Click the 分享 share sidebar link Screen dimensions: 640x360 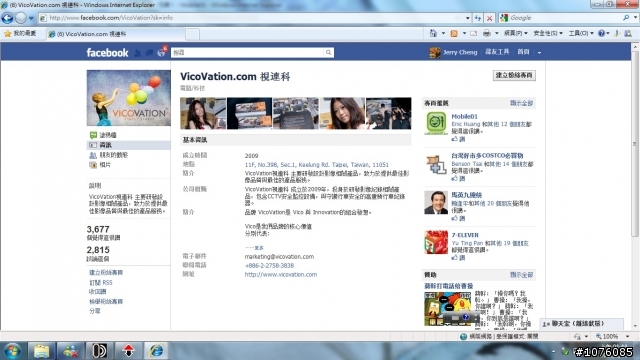[94, 311]
